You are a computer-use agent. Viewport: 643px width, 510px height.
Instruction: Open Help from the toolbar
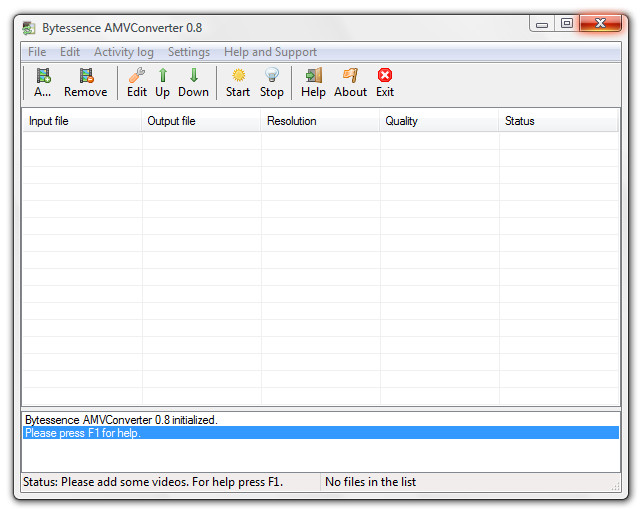(x=313, y=82)
